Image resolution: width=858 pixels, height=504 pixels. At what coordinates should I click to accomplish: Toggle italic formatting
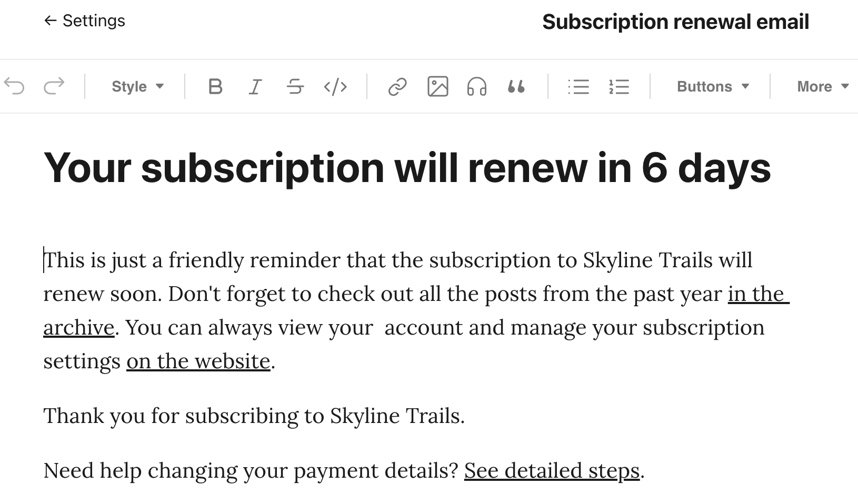(255, 86)
